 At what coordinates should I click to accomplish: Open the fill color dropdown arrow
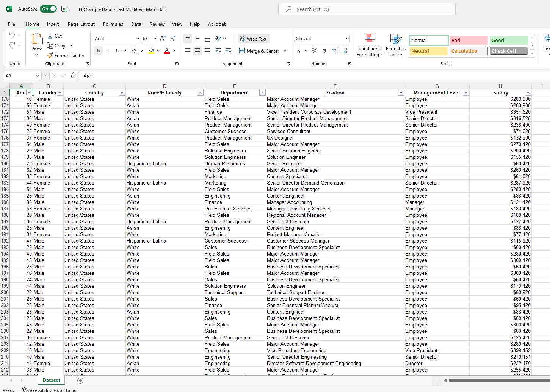click(158, 51)
